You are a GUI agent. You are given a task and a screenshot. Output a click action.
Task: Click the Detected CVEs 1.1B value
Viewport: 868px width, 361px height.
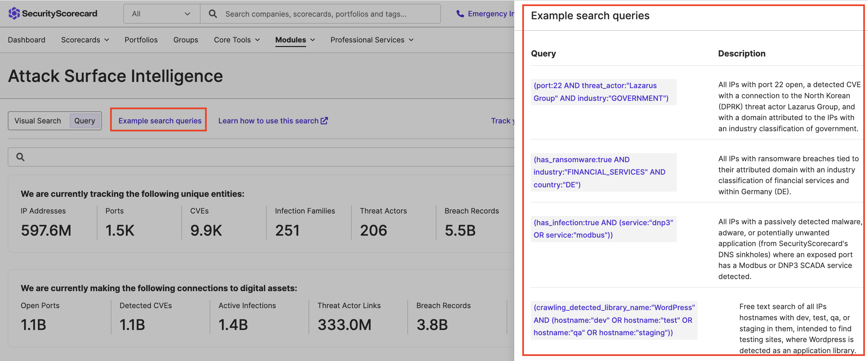[132, 325]
